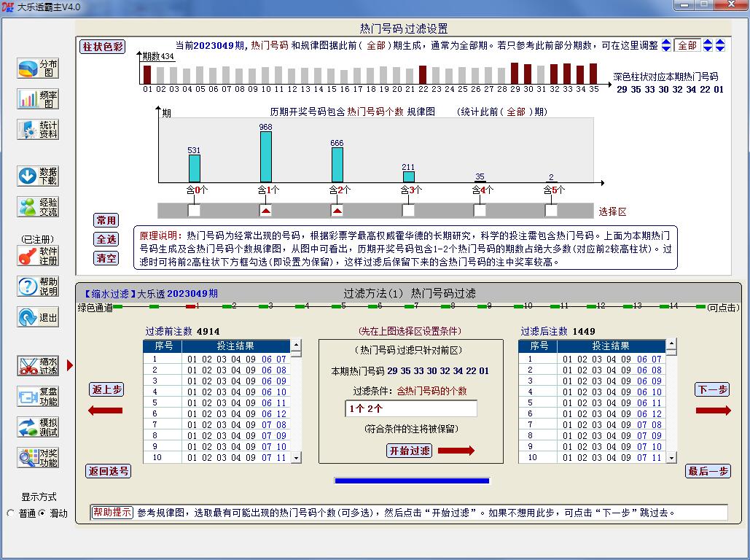Open the 全部 period count dropdown
The height and width of the screenshot is (560, 750).
pos(687,45)
